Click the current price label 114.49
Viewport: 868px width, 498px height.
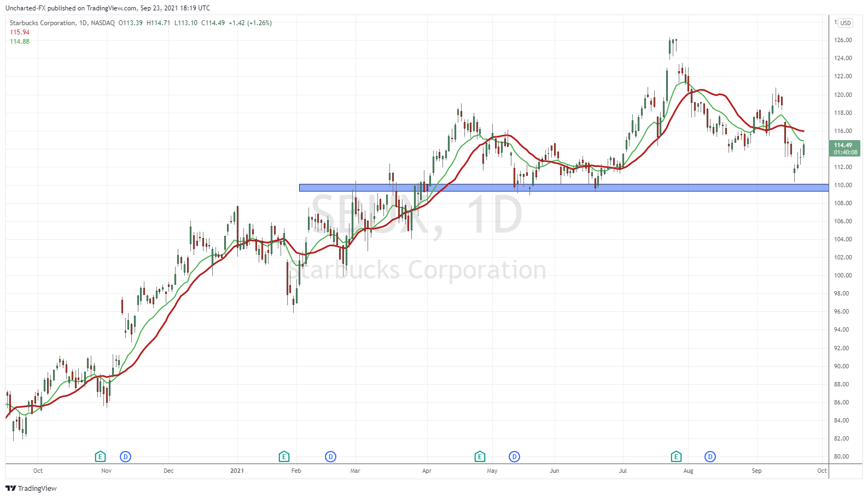tap(846, 148)
